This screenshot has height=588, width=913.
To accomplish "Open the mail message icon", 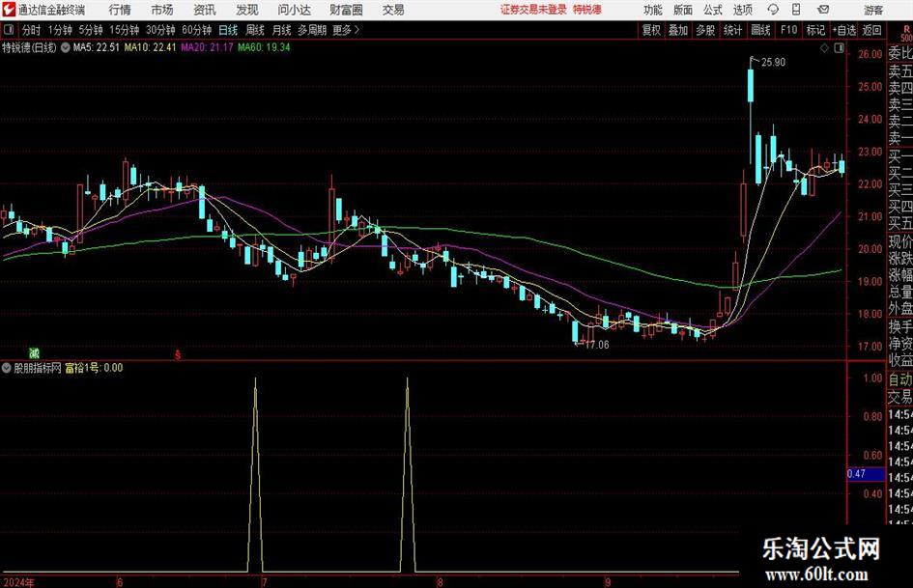I will pos(823,10).
